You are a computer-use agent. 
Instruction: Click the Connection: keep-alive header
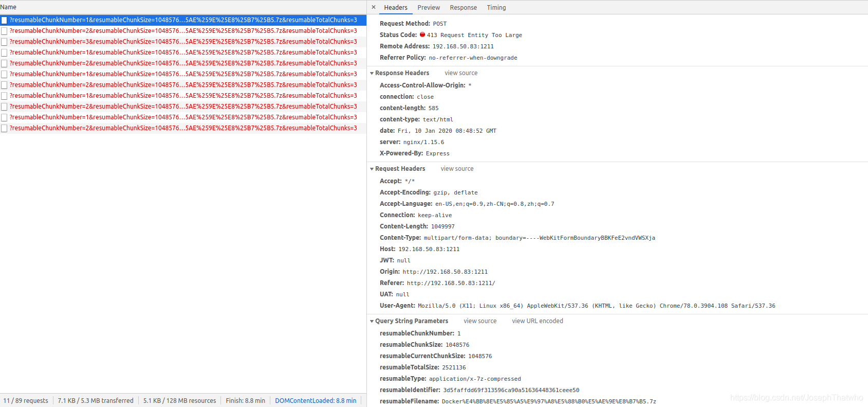pos(416,215)
